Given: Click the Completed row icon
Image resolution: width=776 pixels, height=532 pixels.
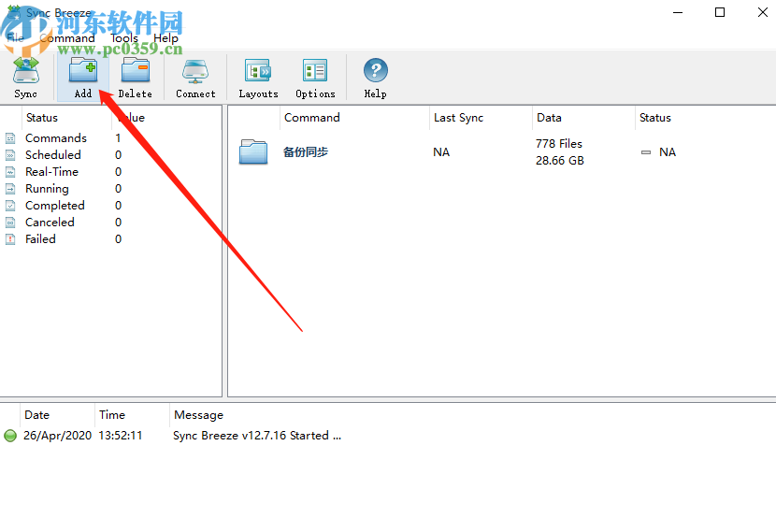Looking at the screenshot, I should [x=10, y=206].
